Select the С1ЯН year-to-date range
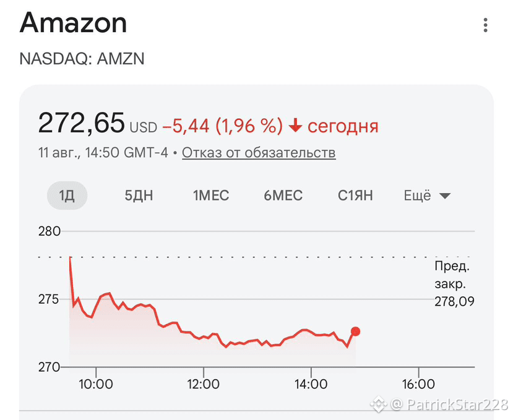513x420 pixels. [355, 195]
